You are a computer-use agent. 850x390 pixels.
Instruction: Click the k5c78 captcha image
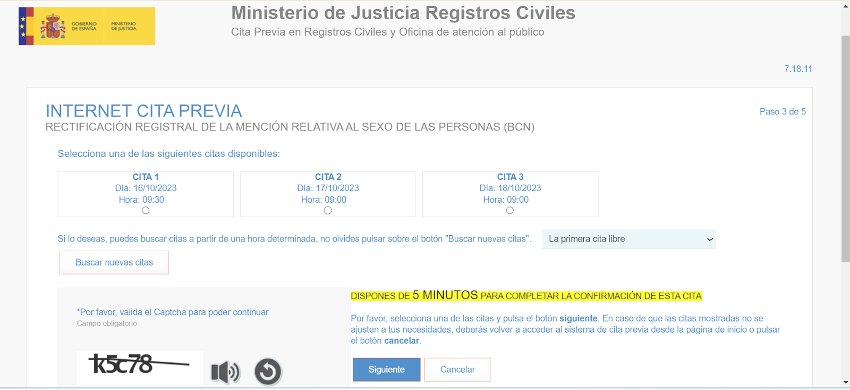pyautogui.click(x=140, y=367)
